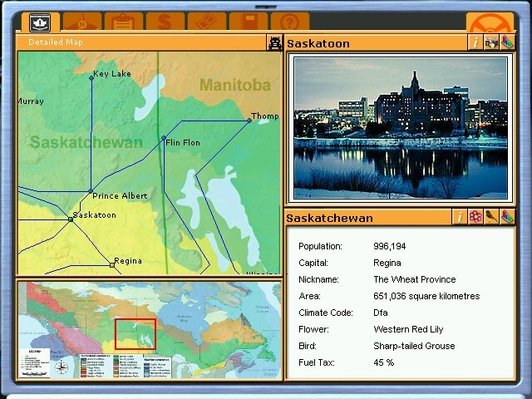Select Flin Flon marker on the map
Image resolution: width=532 pixels, height=399 pixels.
164,138
